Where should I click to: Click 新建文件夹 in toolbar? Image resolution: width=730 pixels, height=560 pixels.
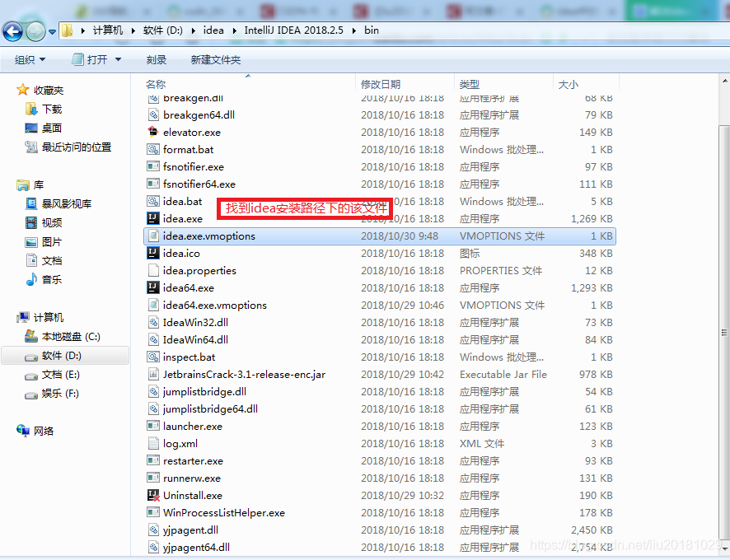216,59
